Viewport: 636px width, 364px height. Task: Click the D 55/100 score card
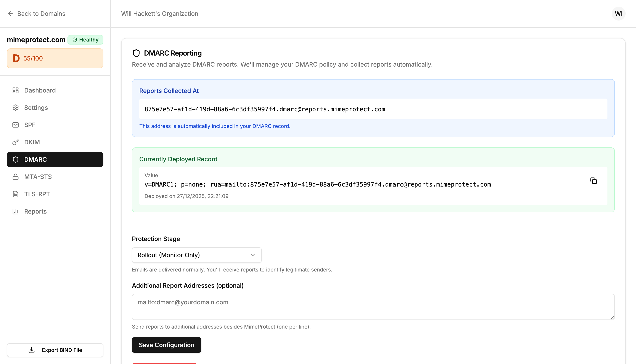pyautogui.click(x=55, y=59)
